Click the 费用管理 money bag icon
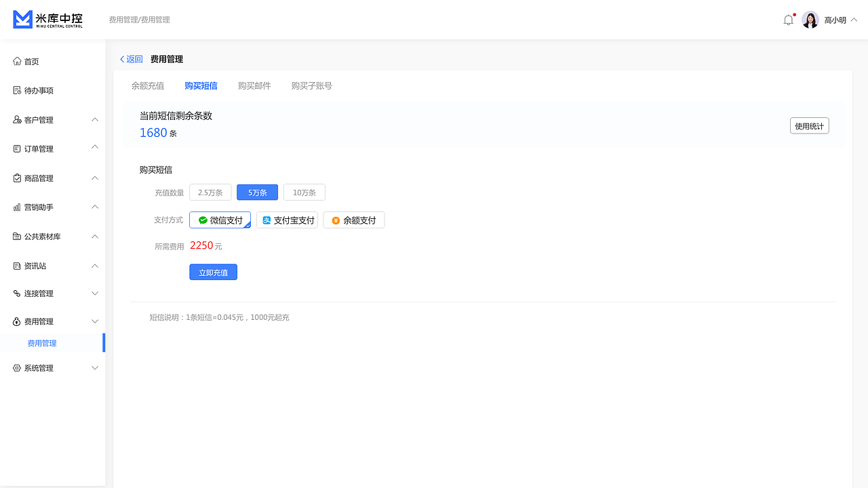868x488 pixels. [x=17, y=321]
